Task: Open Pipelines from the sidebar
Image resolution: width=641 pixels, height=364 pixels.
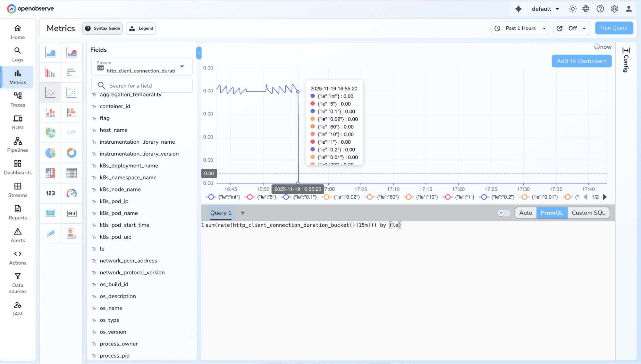Action: (x=18, y=145)
